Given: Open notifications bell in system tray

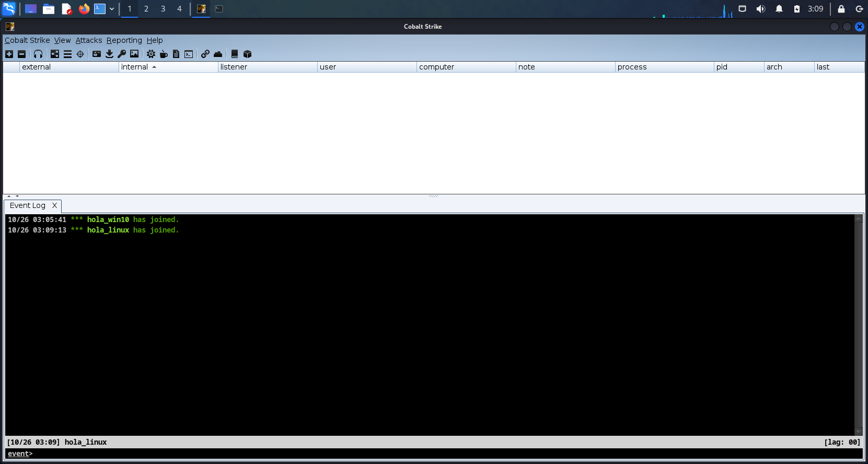Looking at the screenshot, I should (779, 9).
